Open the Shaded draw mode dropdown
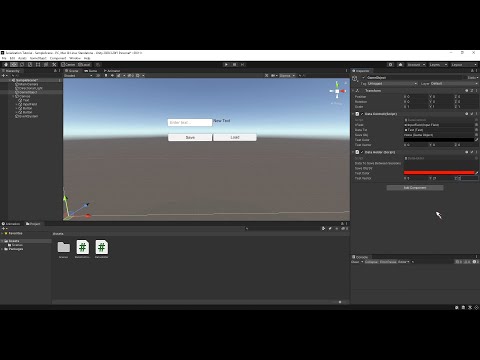Screen dimensions: 480x360 pyautogui.click(x=78, y=76)
